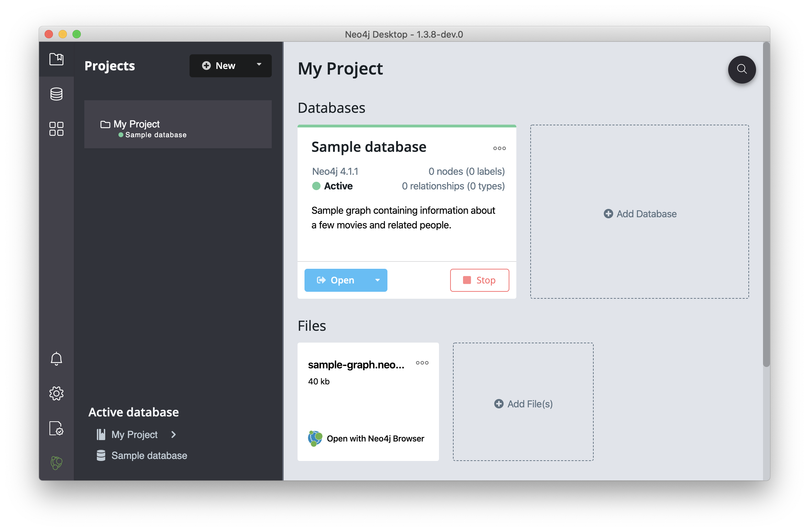Click Sample database under My Project list
The height and width of the screenshot is (532, 809).
pyautogui.click(x=156, y=135)
